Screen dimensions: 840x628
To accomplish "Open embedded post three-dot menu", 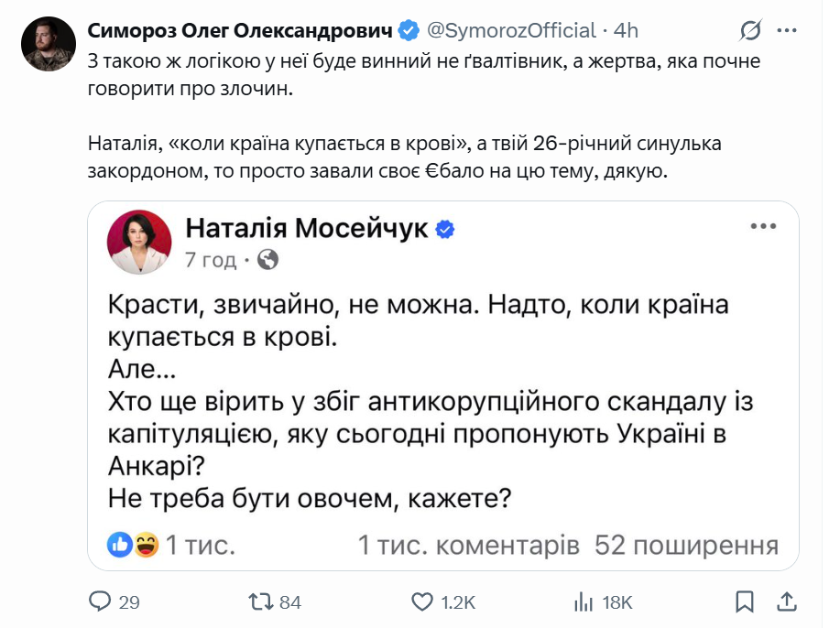I will point(764,227).
